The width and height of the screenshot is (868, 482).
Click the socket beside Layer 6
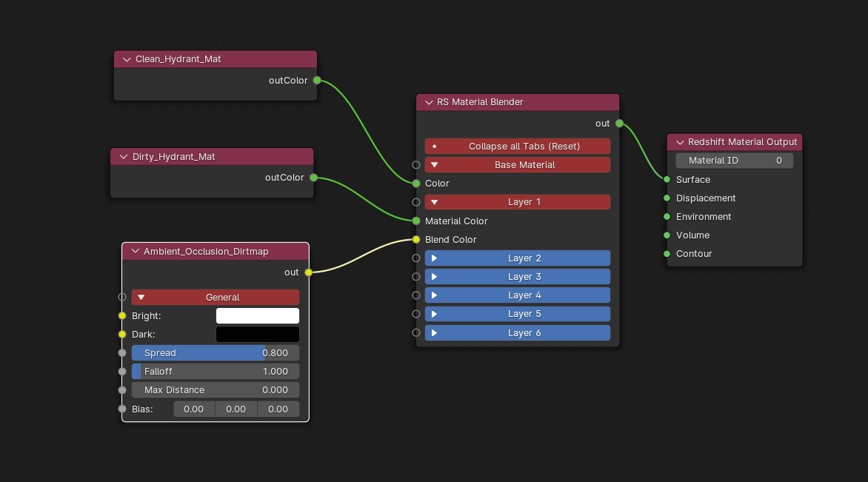[x=416, y=333]
